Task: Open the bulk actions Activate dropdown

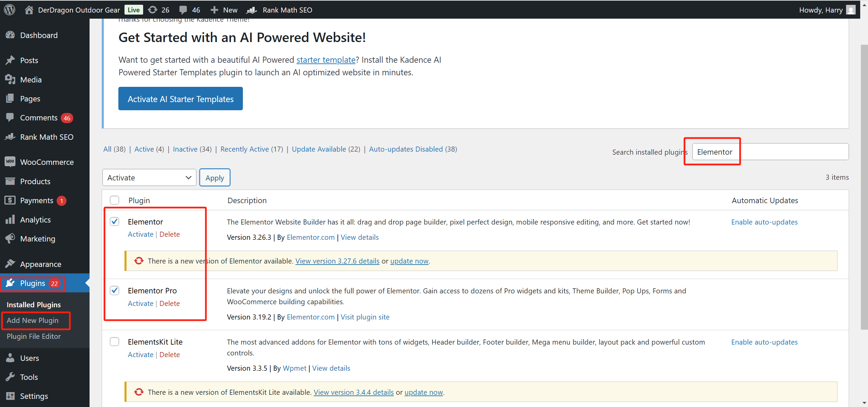Action: 149,177
